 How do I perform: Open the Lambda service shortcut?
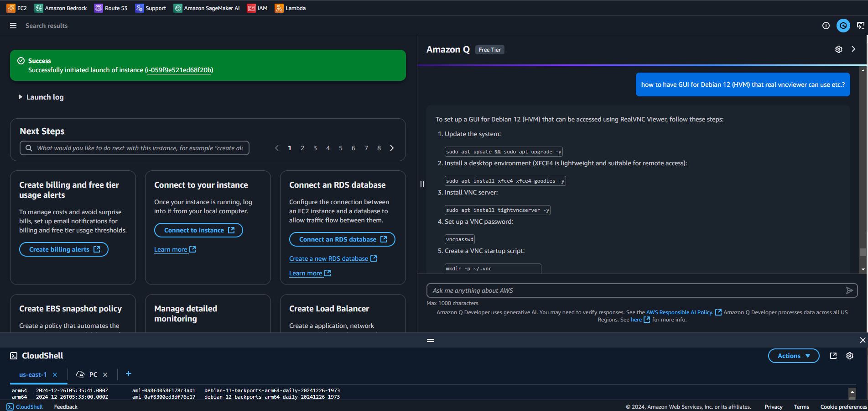[x=291, y=8]
